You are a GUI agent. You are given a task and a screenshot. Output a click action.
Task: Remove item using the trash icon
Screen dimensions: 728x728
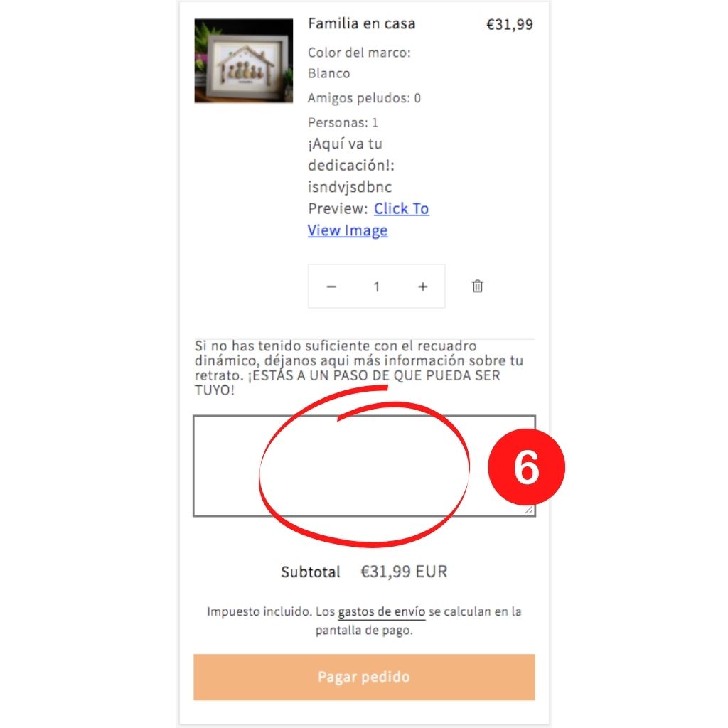[x=477, y=286]
